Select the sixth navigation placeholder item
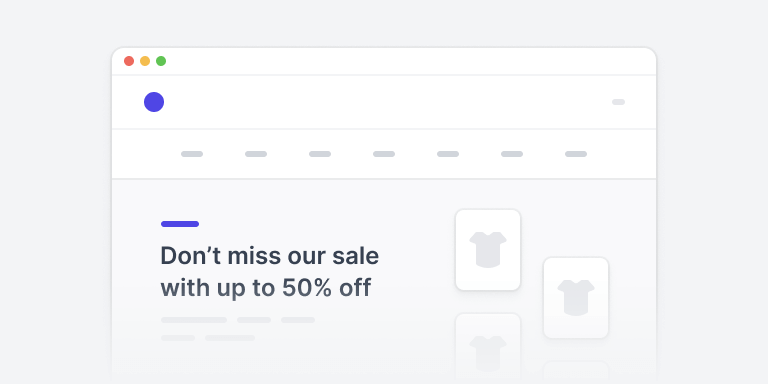 pyautogui.click(x=512, y=154)
